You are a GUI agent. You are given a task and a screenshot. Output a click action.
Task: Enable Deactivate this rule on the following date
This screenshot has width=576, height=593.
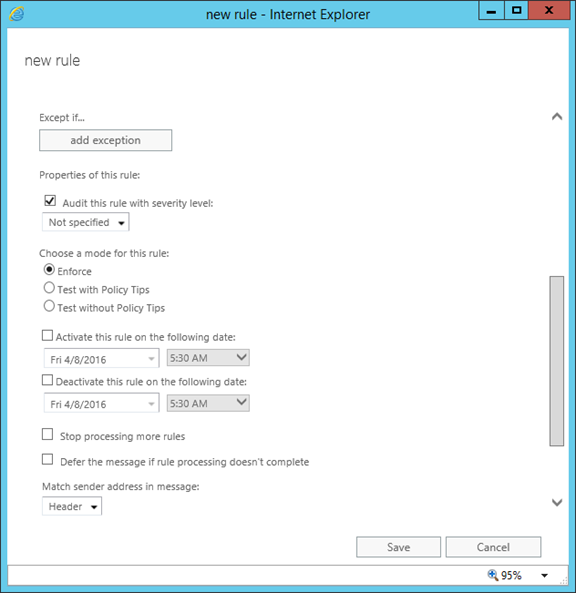[x=47, y=380]
